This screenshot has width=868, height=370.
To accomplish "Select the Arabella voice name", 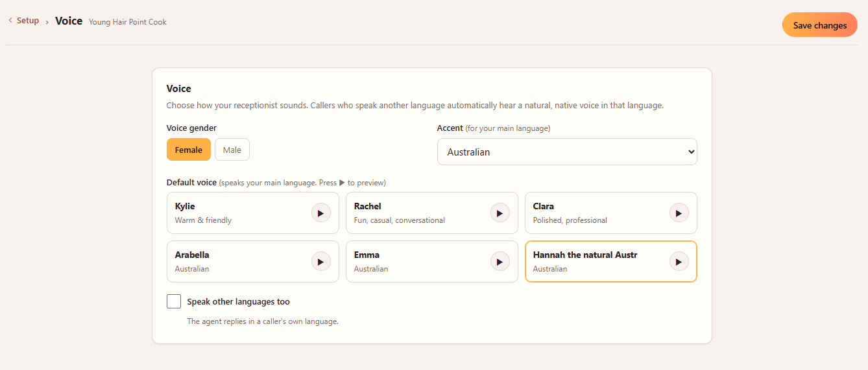I will coord(192,255).
